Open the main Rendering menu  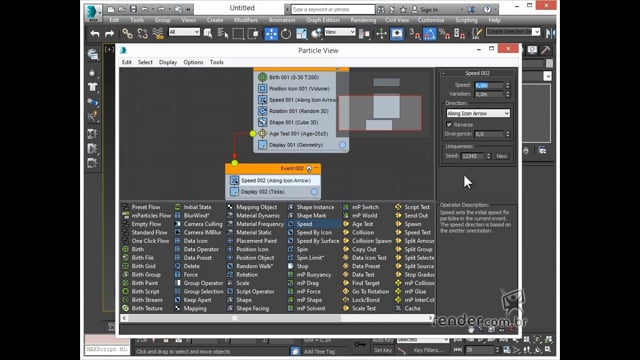(363, 20)
